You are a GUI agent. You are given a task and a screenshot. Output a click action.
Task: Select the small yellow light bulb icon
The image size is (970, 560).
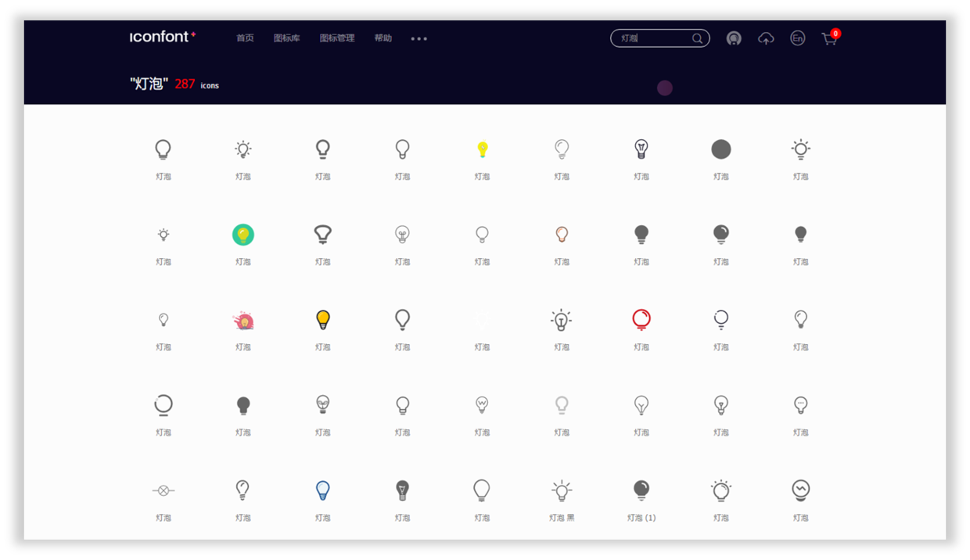click(x=483, y=149)
